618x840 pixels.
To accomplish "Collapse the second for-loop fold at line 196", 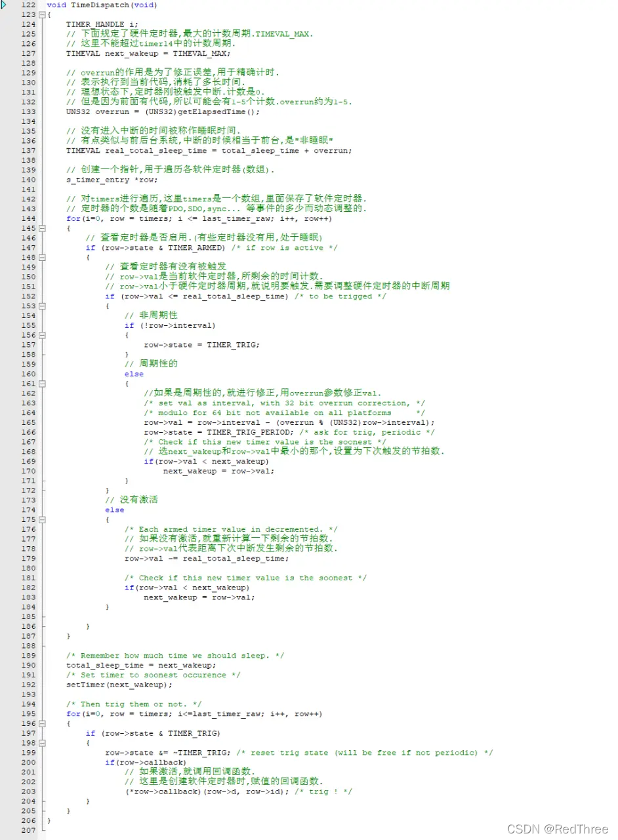I will [43, 723].
